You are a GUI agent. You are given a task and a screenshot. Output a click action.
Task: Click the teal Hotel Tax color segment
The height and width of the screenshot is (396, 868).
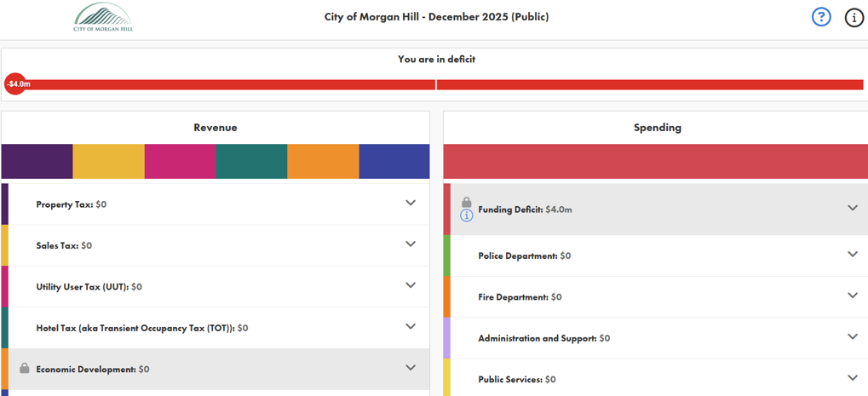pos(251,162)
